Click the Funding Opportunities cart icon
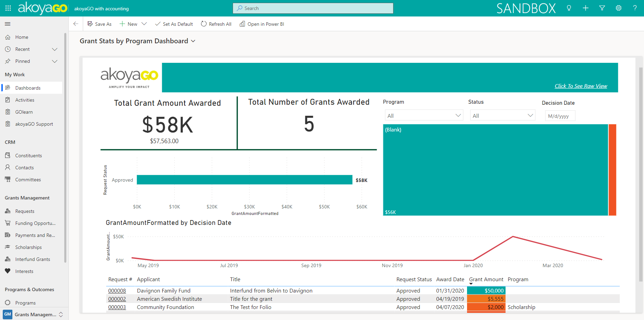Image resolution: width=644 pixels, height=320 pixels. [8, 223]
